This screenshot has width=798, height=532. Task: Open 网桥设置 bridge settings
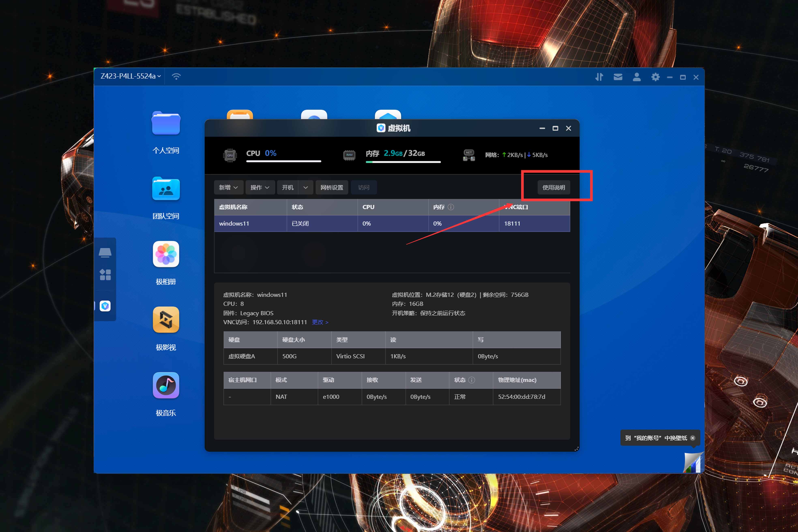332,187
